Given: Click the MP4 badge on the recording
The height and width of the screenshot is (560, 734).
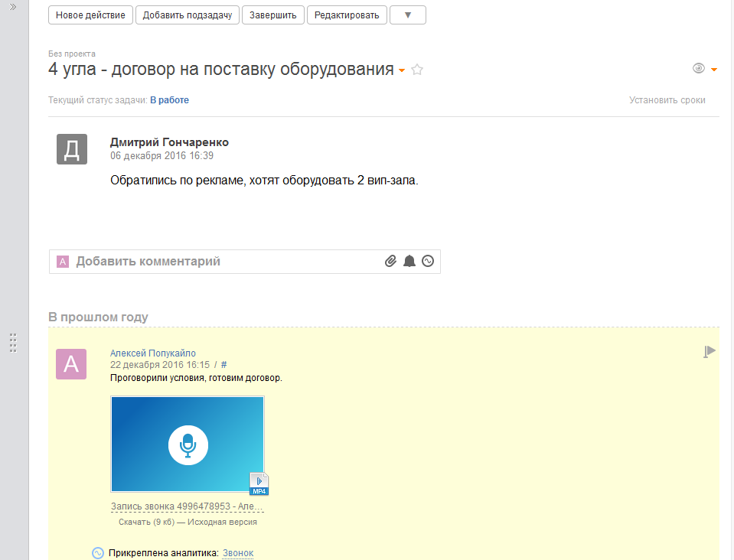Looking at the screenshot, I should 259,483.
